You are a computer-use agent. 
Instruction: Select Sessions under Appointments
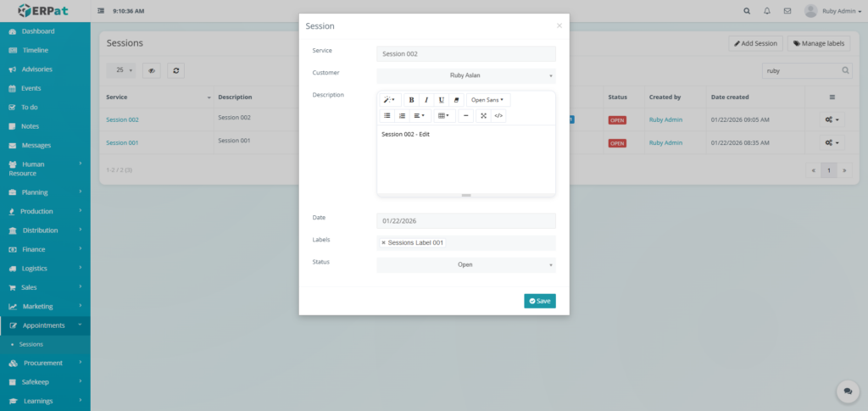(x=46, y=344)
